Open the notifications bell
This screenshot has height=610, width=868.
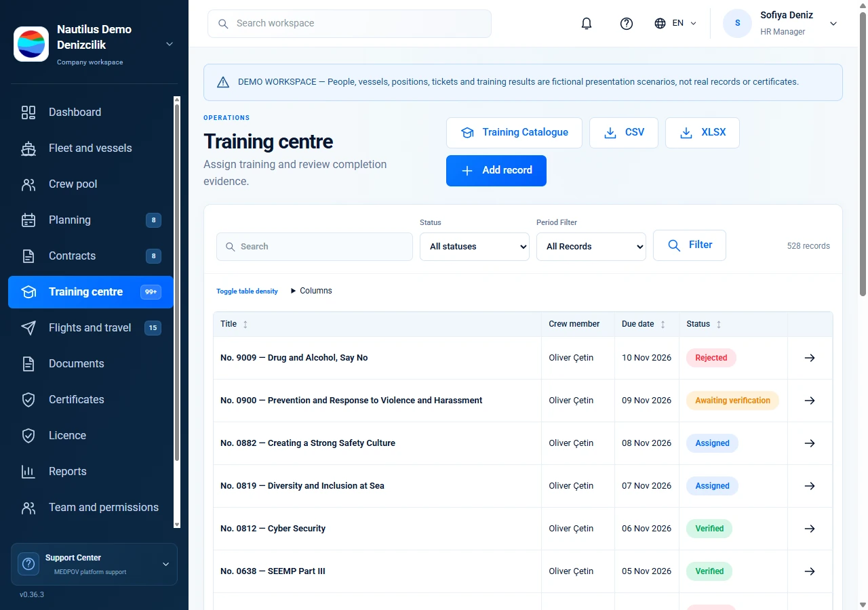click(x=587, y=24)
